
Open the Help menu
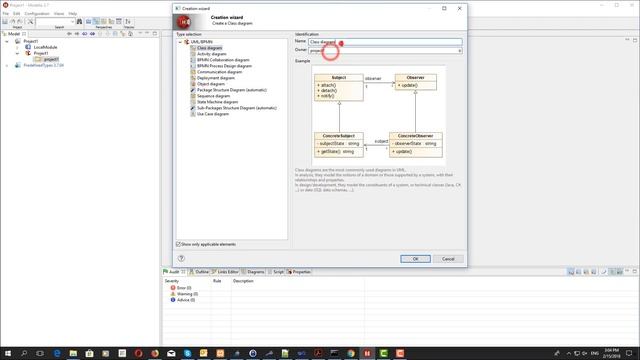point(73,13)
